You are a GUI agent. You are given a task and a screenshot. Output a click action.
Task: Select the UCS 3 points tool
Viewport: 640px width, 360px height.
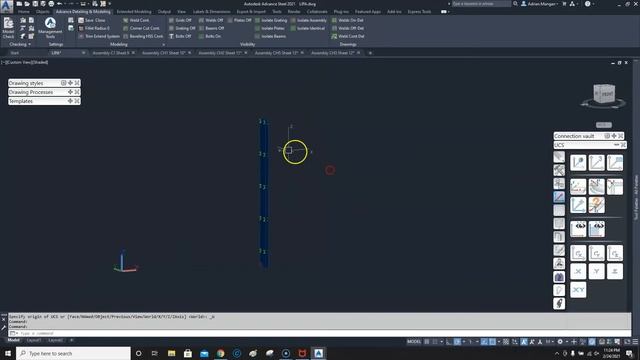(596, 162)
